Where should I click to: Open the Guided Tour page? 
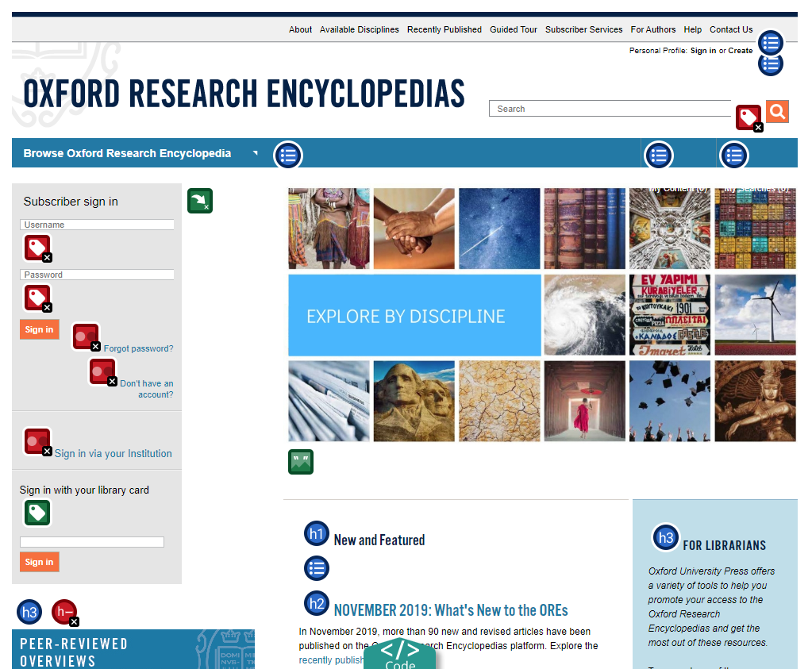(514, 29)
